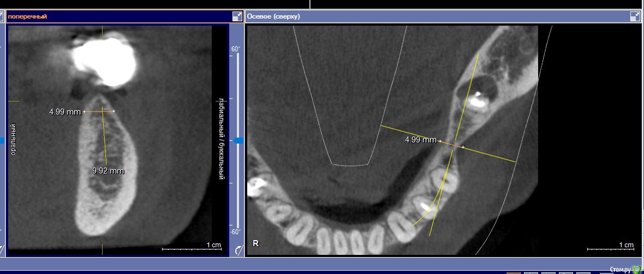The image size is (644, 274).
Task: Click the 60° top end of the angle slider
Action: pyautogui.click(x=236, y=49)
